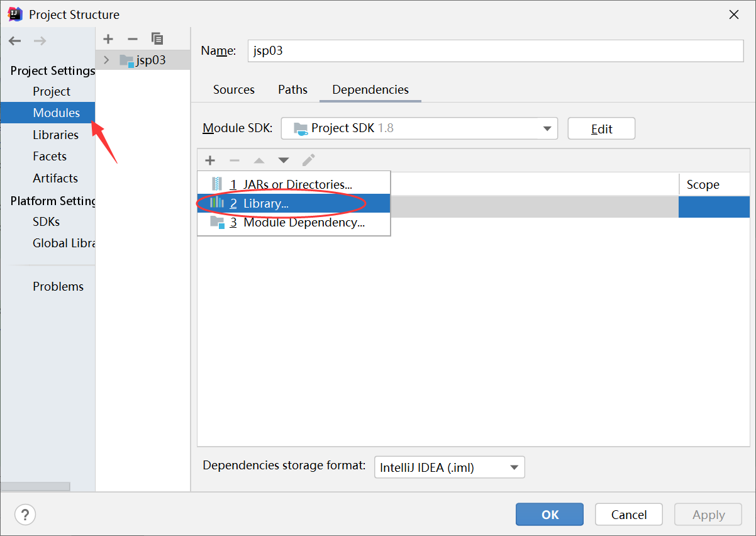This screenshot has width=756, height=536.
Task: Click the Cancel button
Action: 629,515
